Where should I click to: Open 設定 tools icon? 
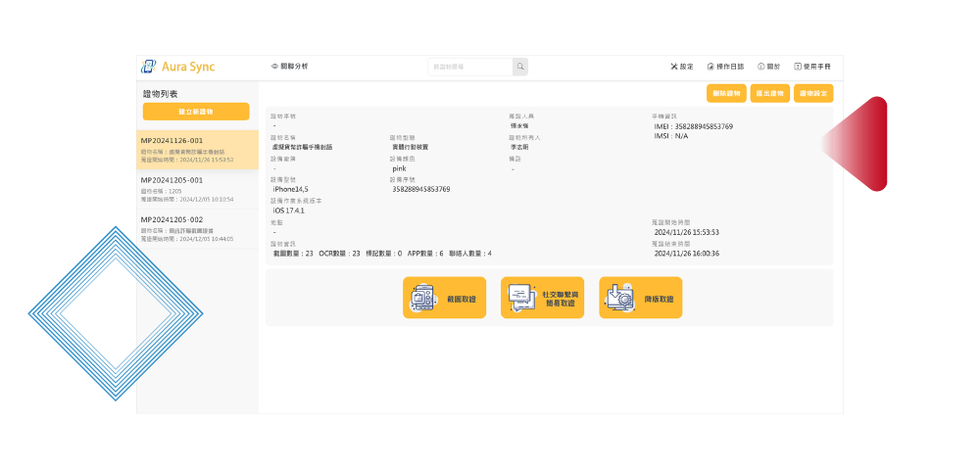point(674,67)
